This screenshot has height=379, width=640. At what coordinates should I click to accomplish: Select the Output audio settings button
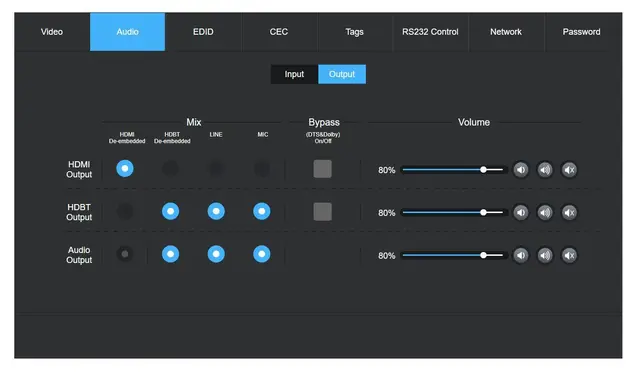pyautogui.click(x=342, y=74)
